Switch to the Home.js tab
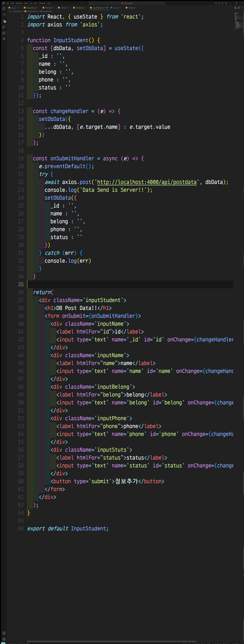 click(48, 8)
